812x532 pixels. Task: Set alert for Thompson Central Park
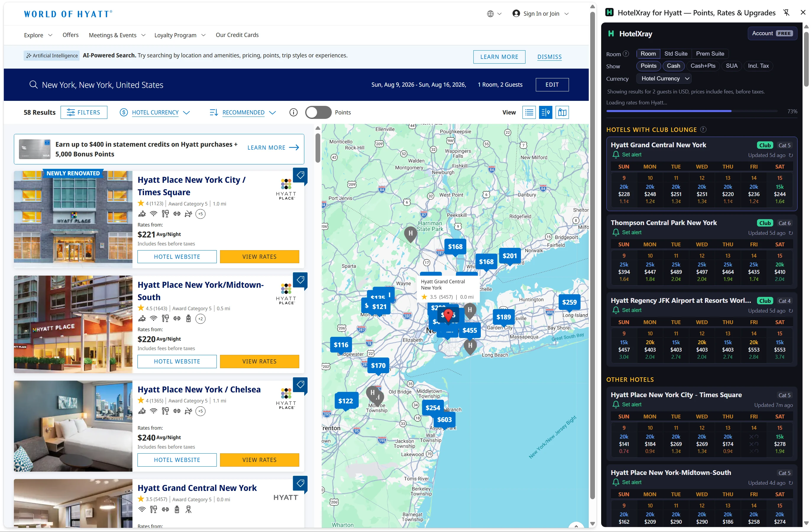click(x=627, y=232)
